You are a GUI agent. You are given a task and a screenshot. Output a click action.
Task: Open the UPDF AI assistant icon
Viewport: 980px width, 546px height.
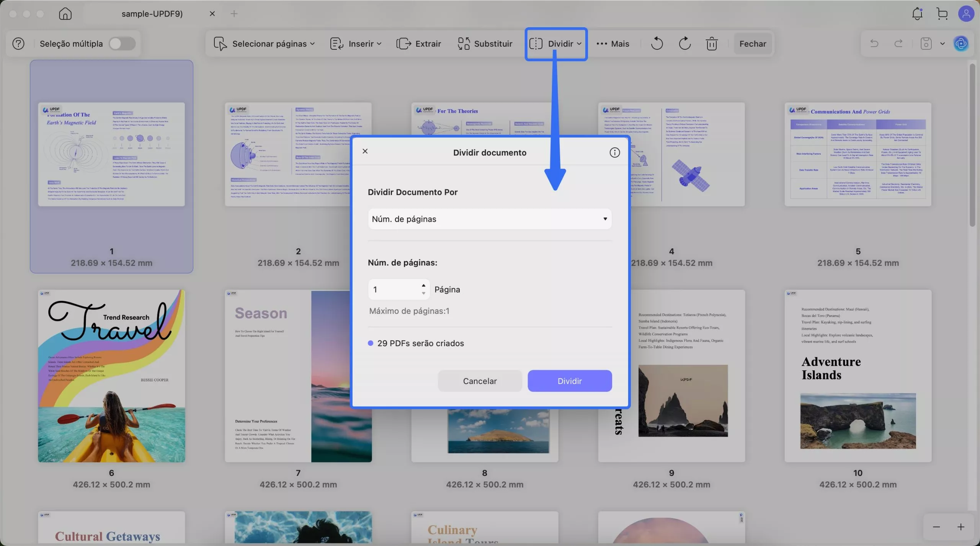click(x=961, y=44)
